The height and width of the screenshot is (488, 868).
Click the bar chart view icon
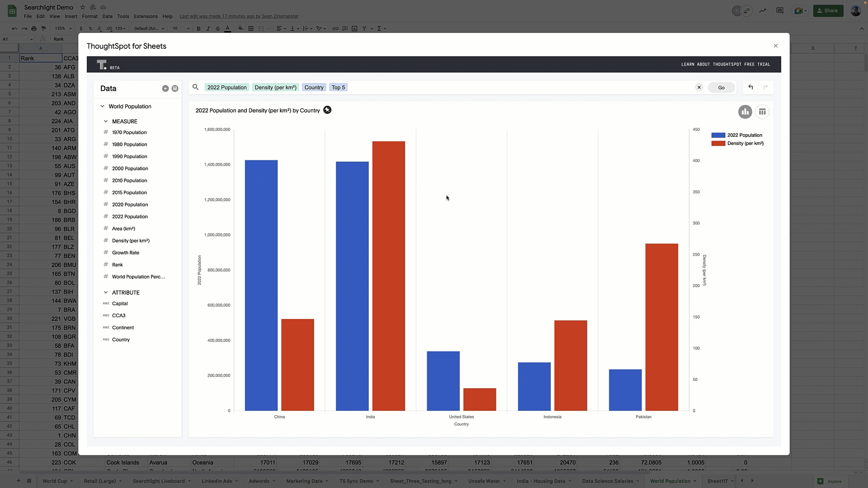tap(745, 112)
